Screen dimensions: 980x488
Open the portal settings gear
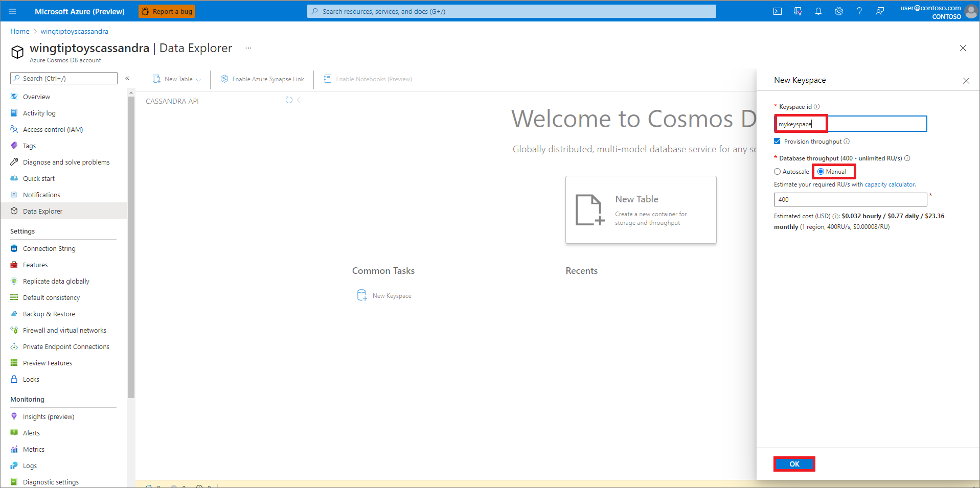(838, 11)
